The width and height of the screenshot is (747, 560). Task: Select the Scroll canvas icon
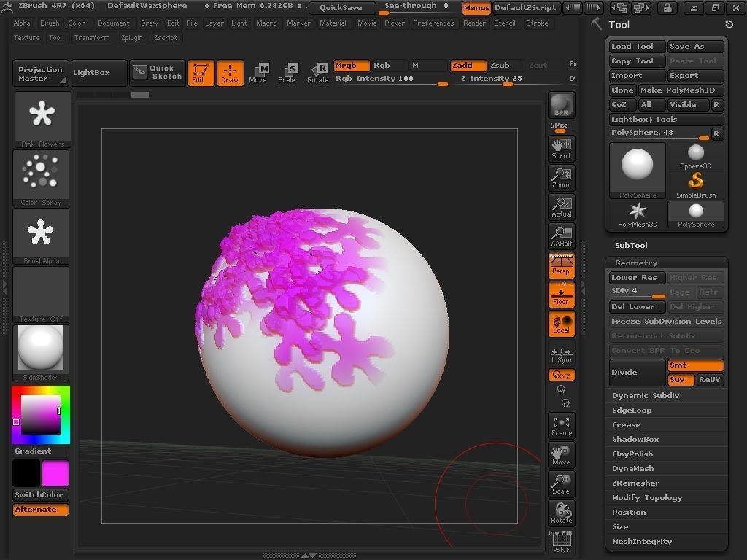561,149
